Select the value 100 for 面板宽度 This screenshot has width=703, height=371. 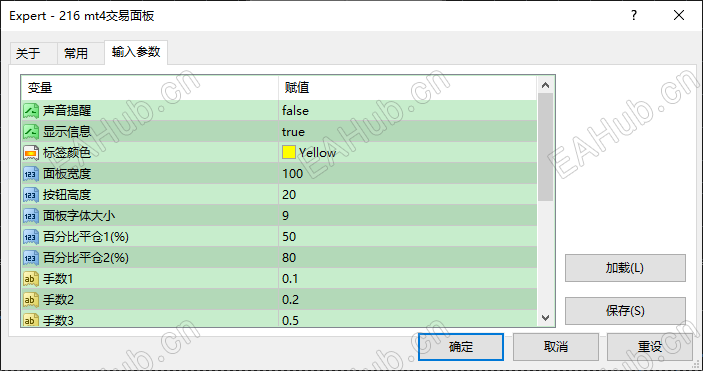click(292, 174)
